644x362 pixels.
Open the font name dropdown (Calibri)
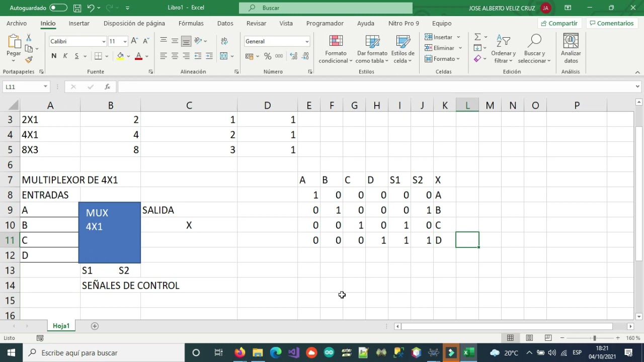(104, 41)
